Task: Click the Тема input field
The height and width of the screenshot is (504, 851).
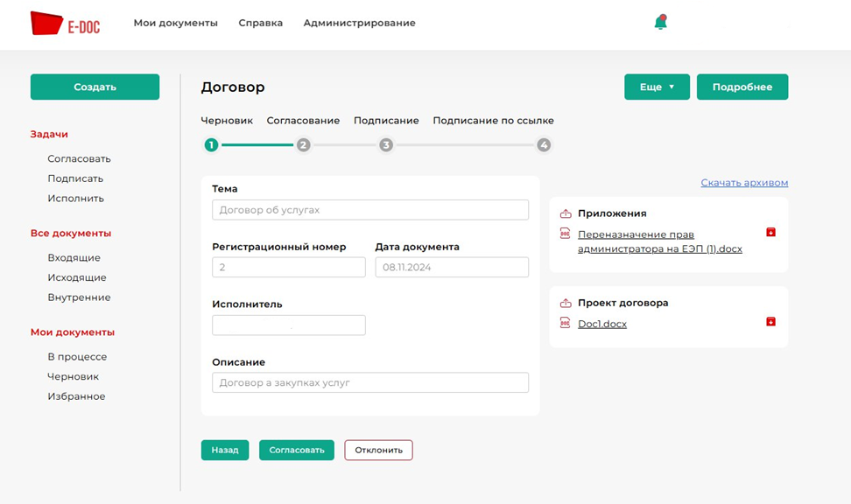Action: [x=369, y=210]
